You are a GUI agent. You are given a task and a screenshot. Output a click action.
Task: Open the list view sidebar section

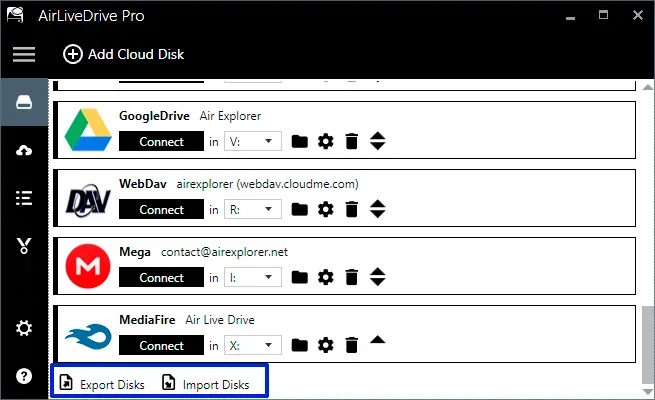24,198
